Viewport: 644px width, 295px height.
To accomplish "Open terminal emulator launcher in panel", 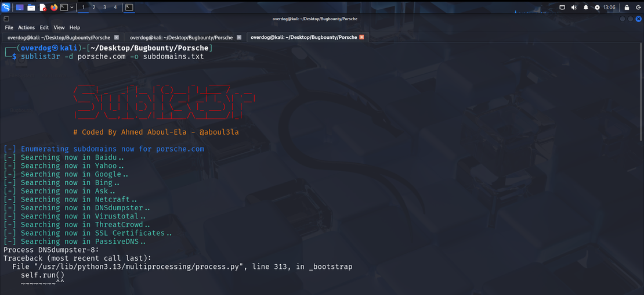I will 64,8.
